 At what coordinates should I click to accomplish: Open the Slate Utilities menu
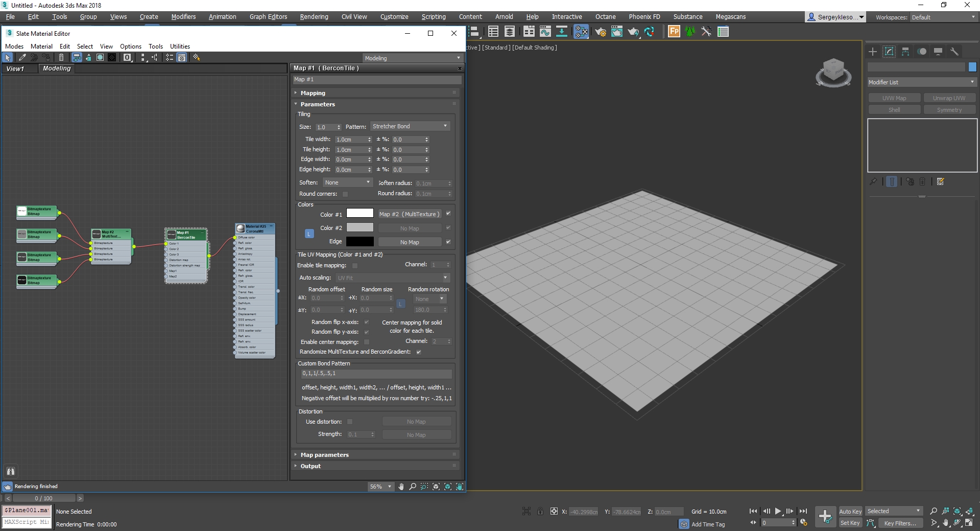pyautogui.click(x=180, y=47)
